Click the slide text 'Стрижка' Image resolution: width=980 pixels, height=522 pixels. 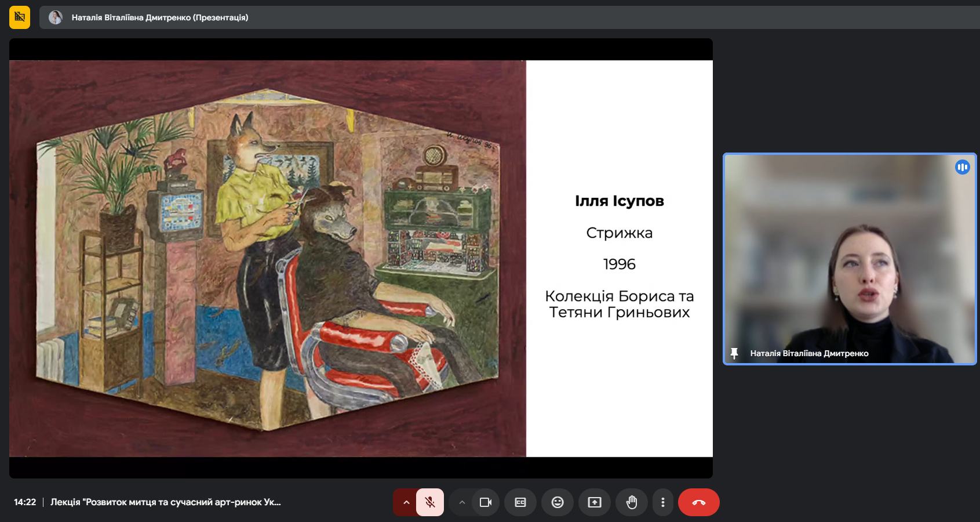point(620,233)
